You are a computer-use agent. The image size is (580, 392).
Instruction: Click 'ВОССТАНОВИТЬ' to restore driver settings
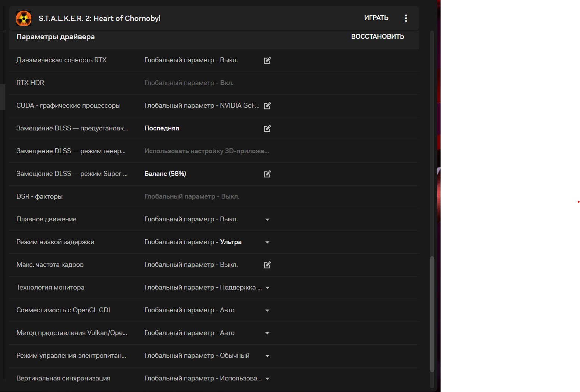point(377,37)
